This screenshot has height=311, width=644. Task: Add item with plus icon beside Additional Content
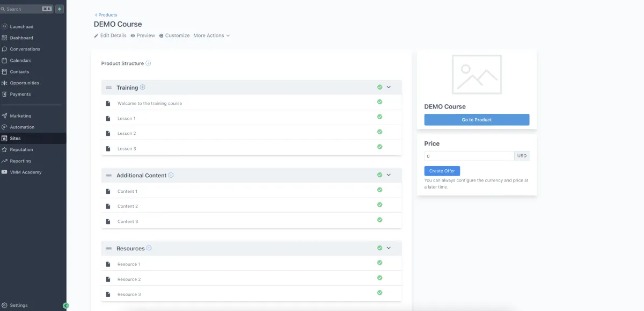171,175
